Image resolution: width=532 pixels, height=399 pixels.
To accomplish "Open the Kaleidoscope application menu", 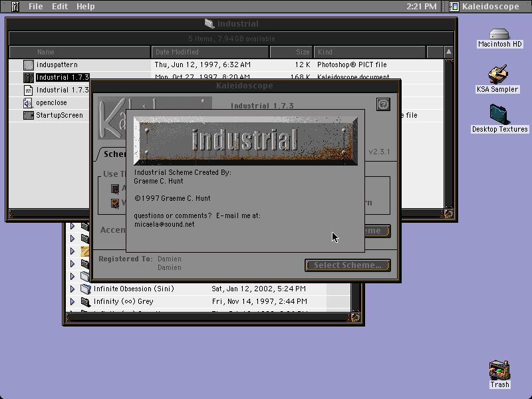I will [x=485, y=7].
